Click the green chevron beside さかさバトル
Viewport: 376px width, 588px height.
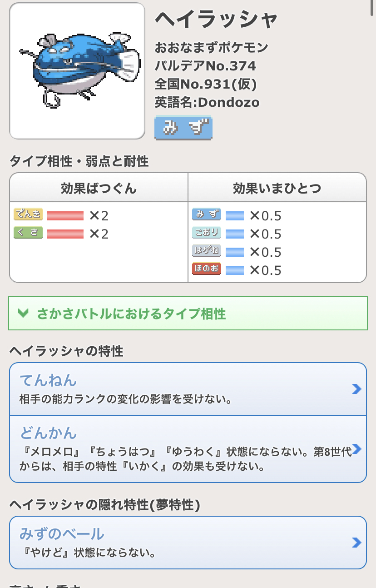click(x=23, y=313)
